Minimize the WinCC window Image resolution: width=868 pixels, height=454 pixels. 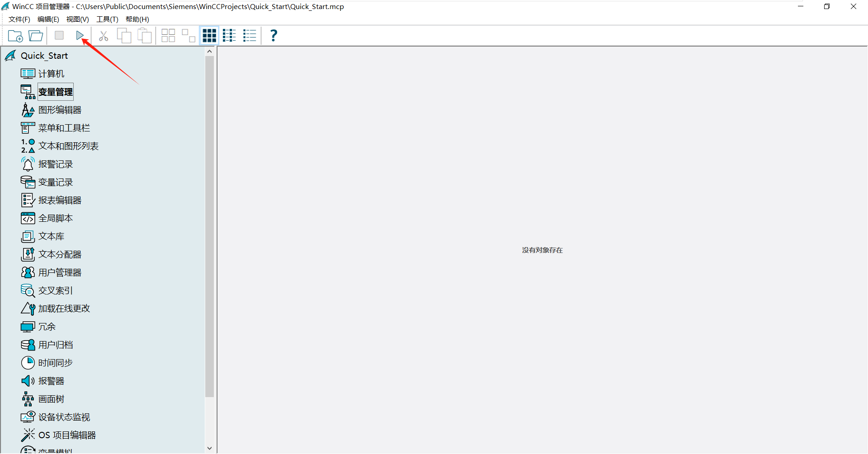pyautogui.click(x=801, y=6)
